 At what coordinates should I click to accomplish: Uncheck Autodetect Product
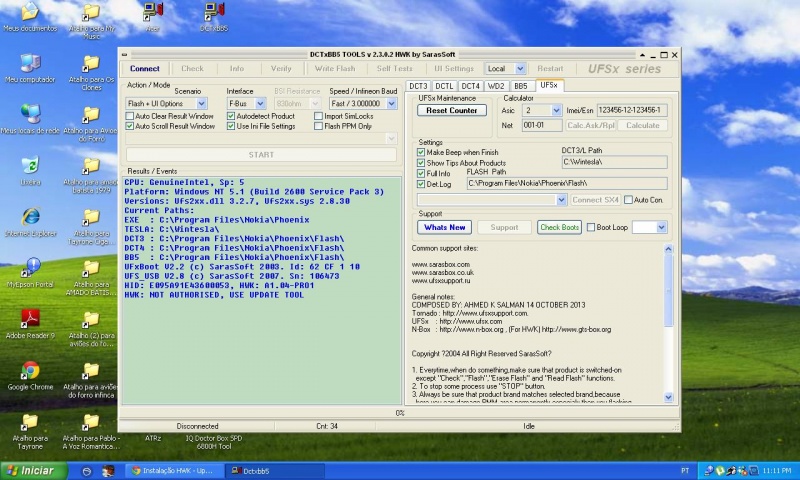[231, 116]
